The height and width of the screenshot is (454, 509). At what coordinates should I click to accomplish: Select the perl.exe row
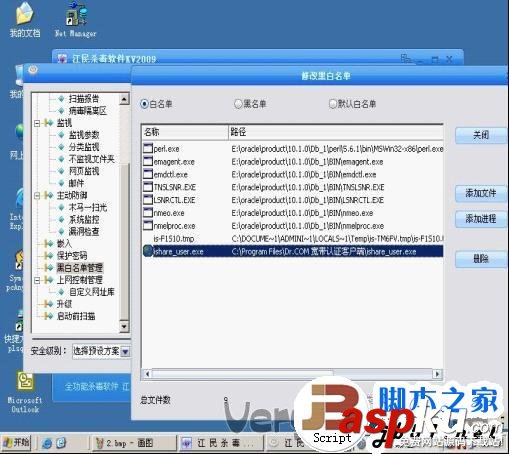(x=293, y=149)
